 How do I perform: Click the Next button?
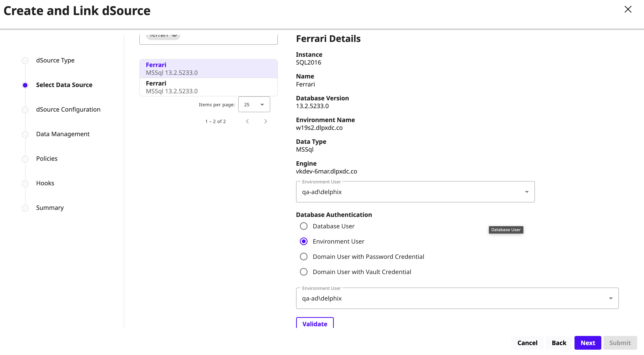587,343
